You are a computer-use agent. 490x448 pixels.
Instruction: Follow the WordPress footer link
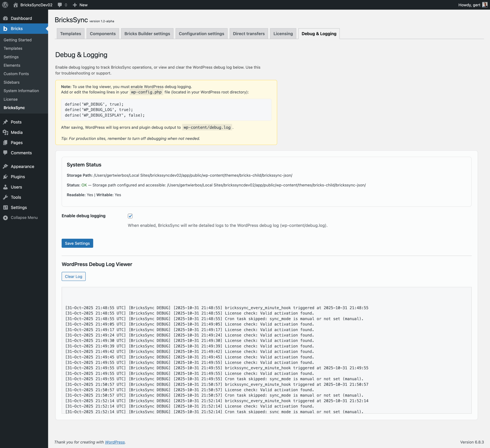tap(115, 442)
